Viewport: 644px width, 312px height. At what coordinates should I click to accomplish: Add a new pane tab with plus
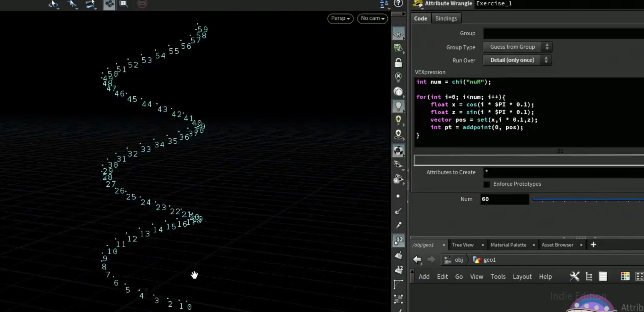point(593,245)
